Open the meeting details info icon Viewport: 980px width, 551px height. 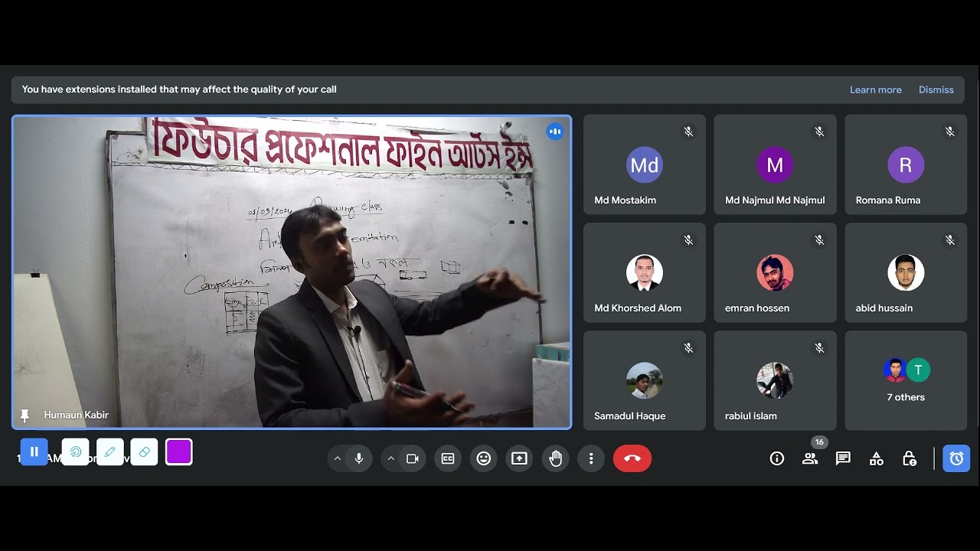pyautogui.click(x=777, y=458)
